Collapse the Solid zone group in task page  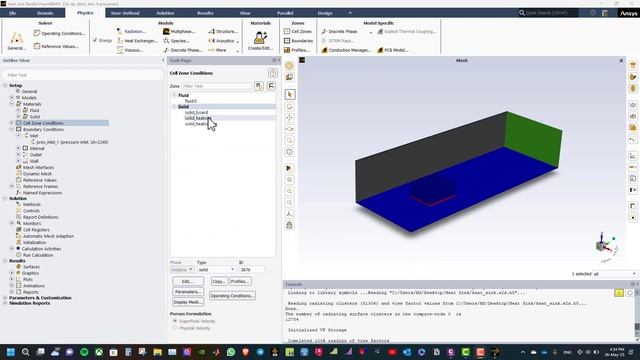click(x=174, y=107)
